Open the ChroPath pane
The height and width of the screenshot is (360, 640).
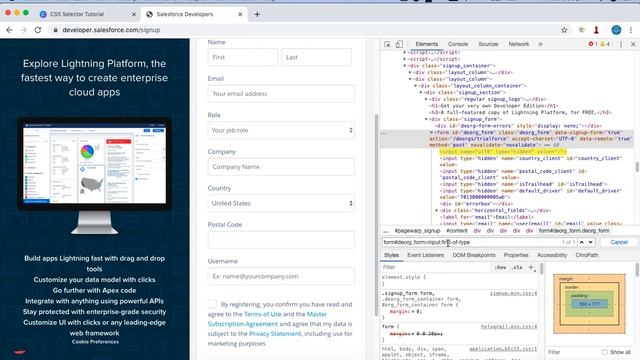[587, 255]
